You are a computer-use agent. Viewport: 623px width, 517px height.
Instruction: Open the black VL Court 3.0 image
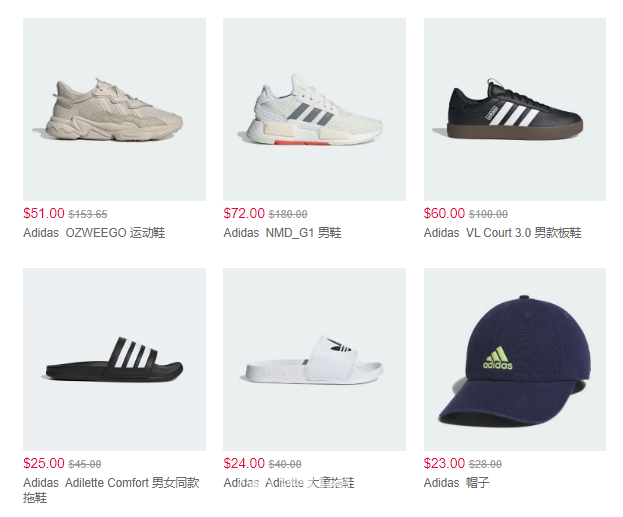coord(515,109)
